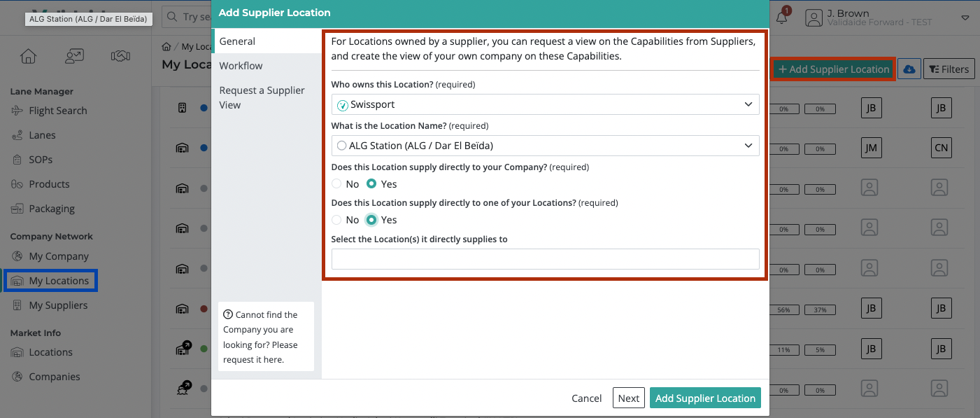Open Companies under Market Info

click(55, 377)
